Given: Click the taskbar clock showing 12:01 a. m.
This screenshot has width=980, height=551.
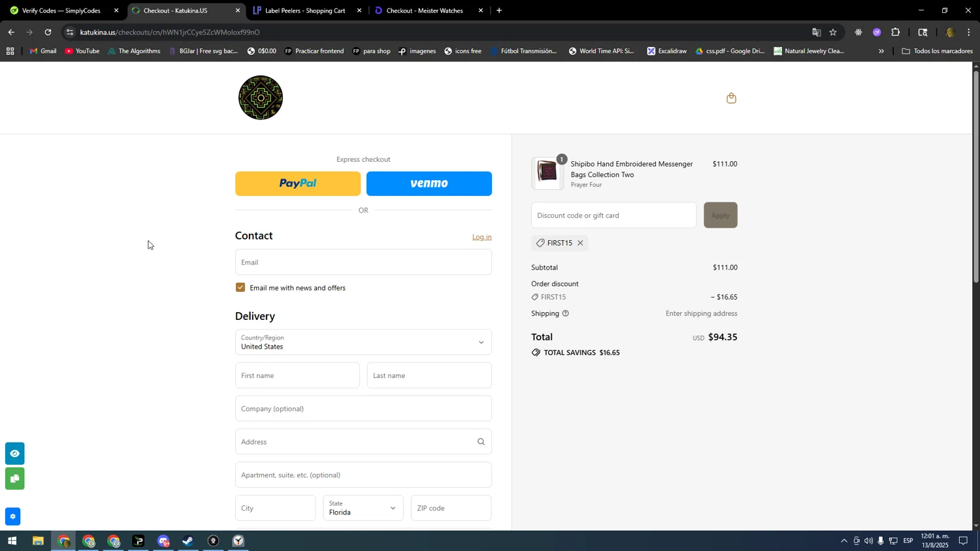Looking at the screenshot, I should (935, 541).
